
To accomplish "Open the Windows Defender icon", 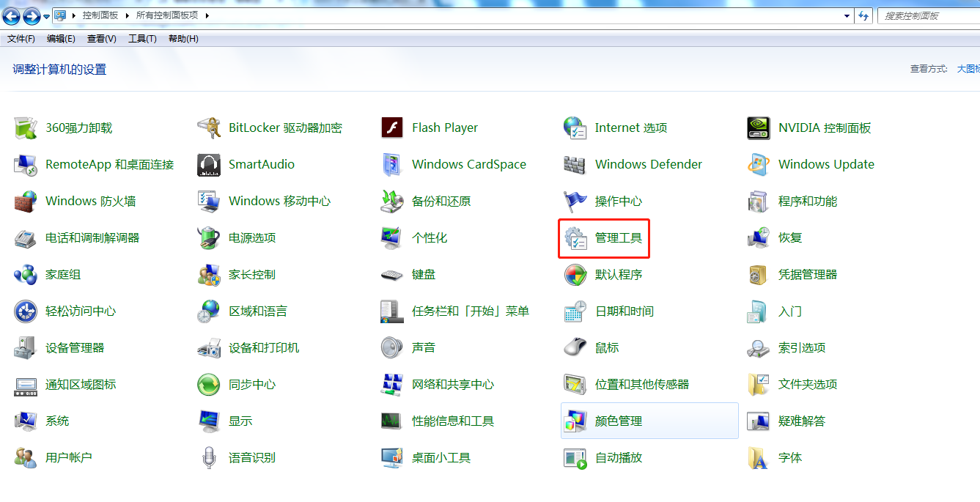I will [575, 164].
